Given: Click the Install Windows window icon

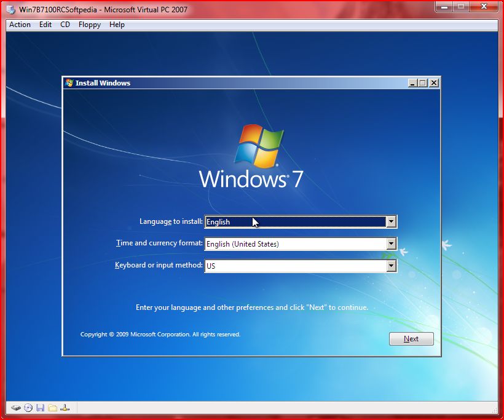Looking at the screenshot, I should pos(69,82).
